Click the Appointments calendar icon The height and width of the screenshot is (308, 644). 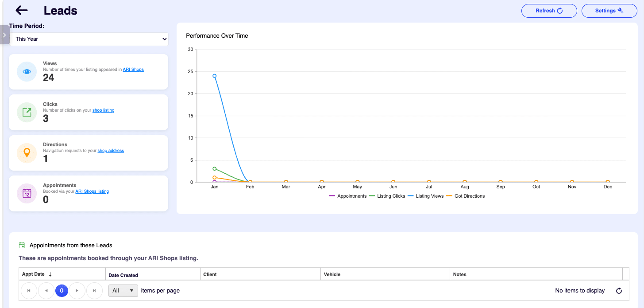coord(27,194)
